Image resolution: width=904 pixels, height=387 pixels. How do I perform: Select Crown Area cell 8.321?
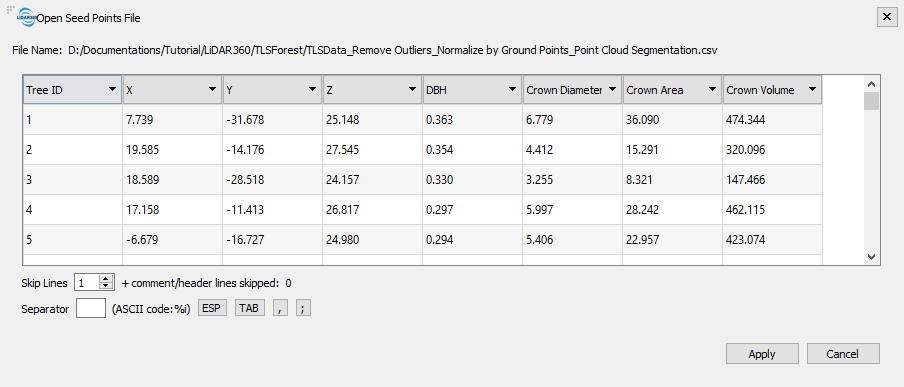coord(672,179)
